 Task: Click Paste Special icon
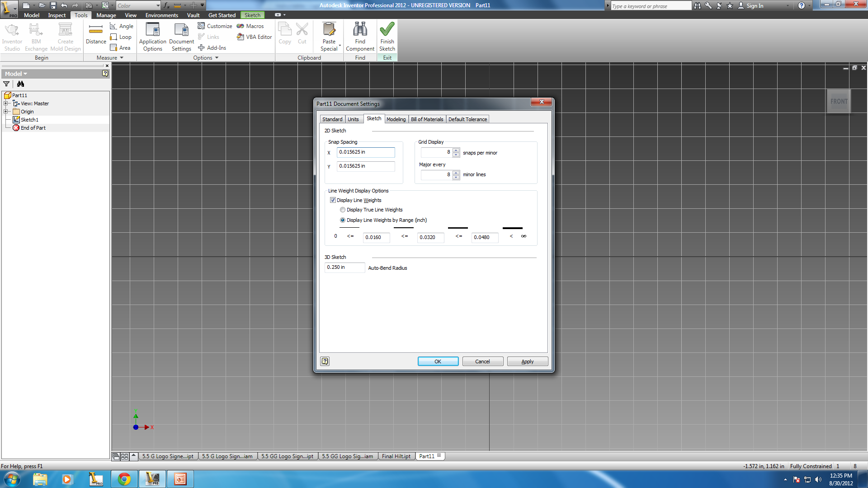[329, 29]
